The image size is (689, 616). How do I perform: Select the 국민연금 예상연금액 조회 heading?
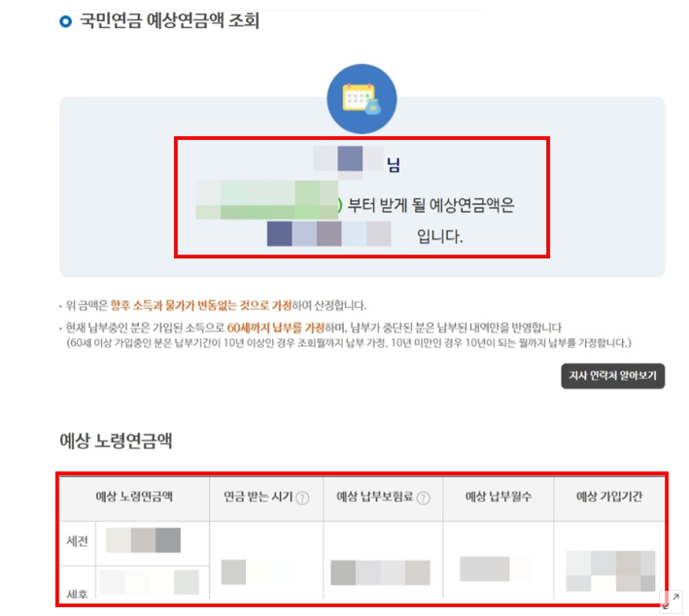170,21
